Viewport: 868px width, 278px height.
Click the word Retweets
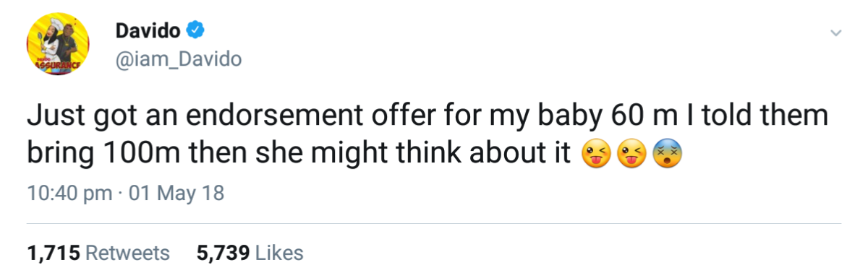(127, 253)
